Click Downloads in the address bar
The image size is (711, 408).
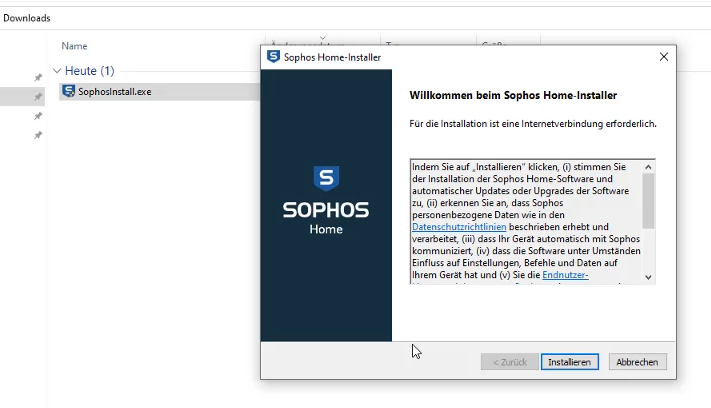click(x=27, y=18)
